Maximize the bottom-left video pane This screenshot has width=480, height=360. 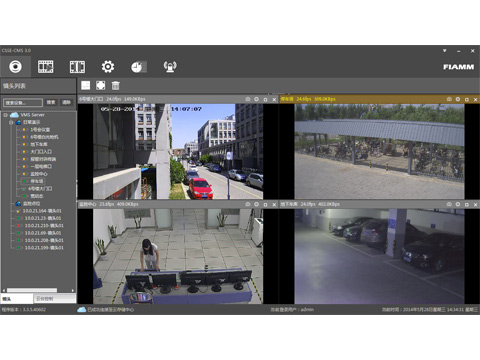pos(265,204)
